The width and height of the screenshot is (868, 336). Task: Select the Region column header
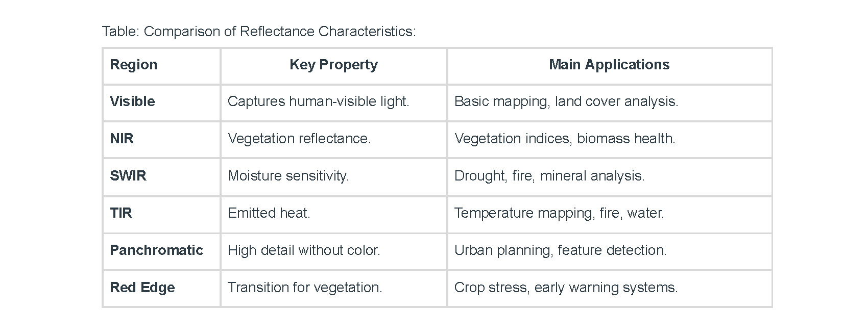pyautogui.click(x=134, y=65)
